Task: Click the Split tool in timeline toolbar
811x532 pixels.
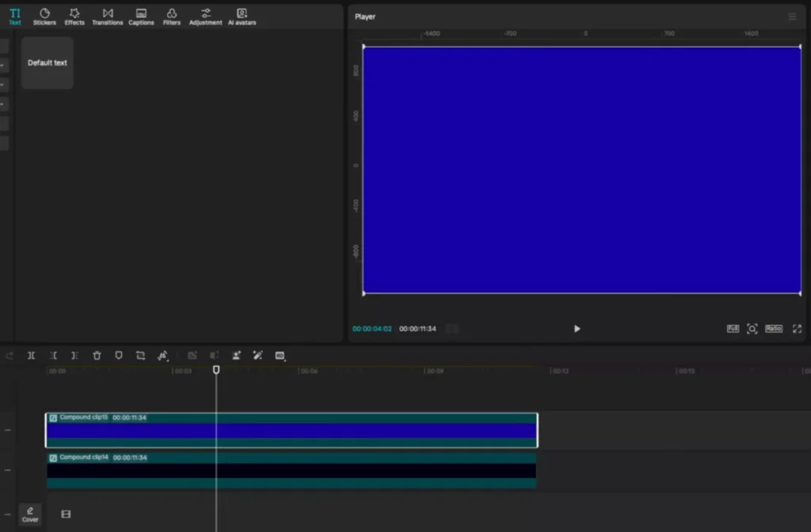Action: click(31, 355)
